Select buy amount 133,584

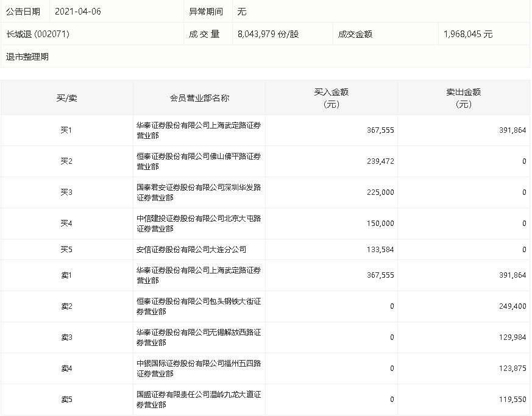tap(380, 250)
